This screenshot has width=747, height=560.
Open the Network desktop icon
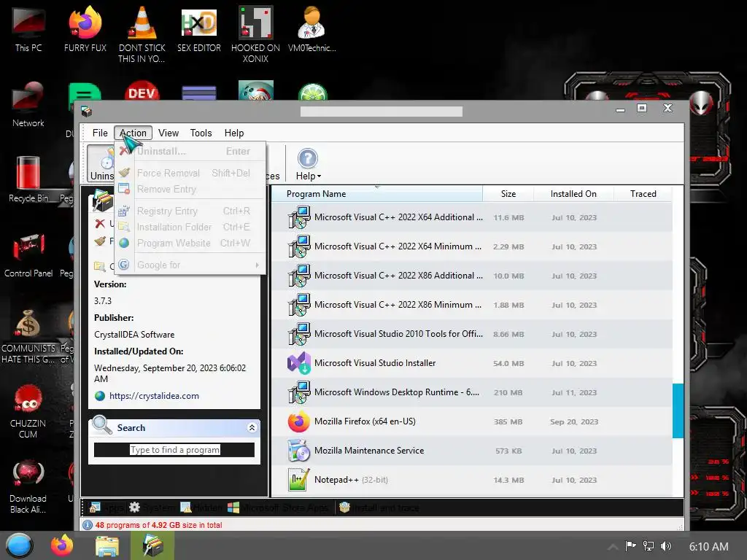[28, 105]
